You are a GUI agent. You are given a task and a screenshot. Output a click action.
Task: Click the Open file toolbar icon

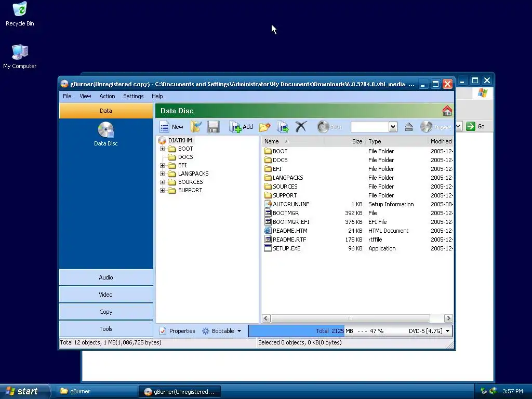(x=196, y=127)
